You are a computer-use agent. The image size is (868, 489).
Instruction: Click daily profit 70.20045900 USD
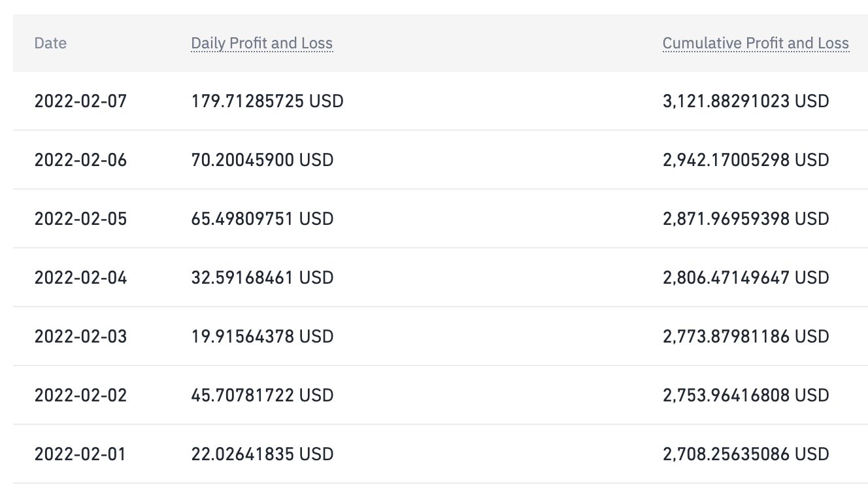262,160
